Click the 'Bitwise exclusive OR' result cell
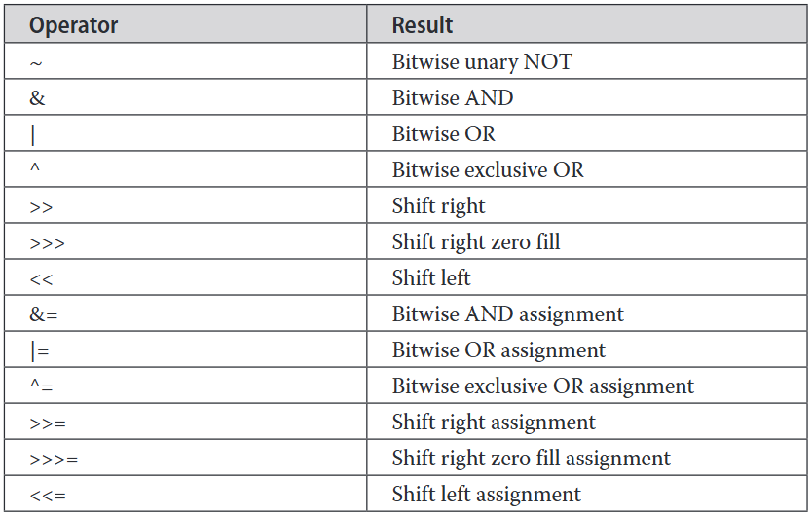 point(488,170)
